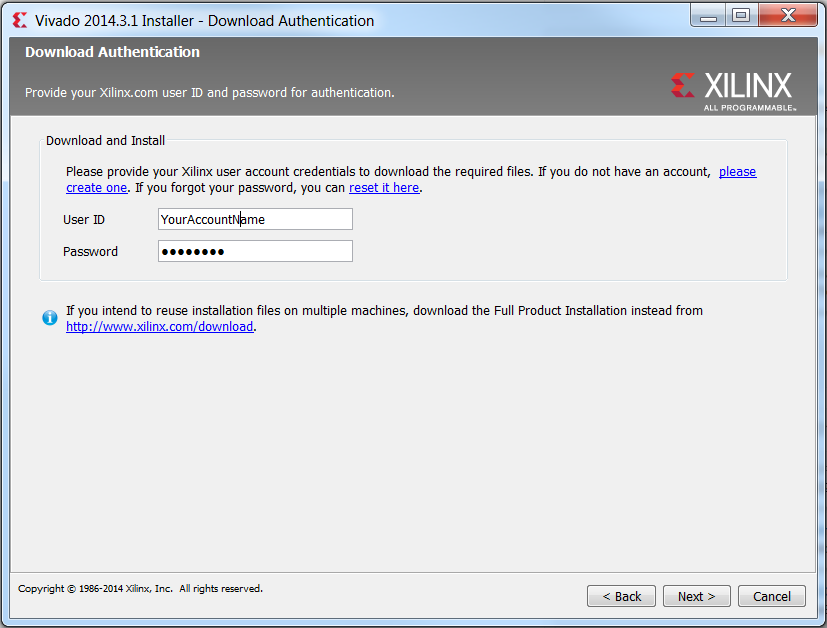This screenshot has height=628, width=827.
Task: Click the 'User ID' label
Action: (84, 220)
